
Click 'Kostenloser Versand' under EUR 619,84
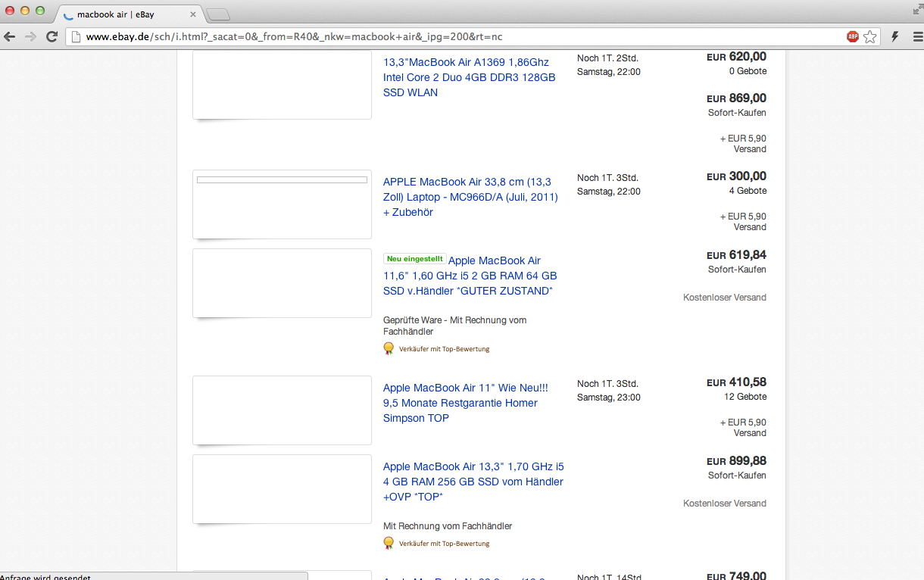click(x=725, y=298)
